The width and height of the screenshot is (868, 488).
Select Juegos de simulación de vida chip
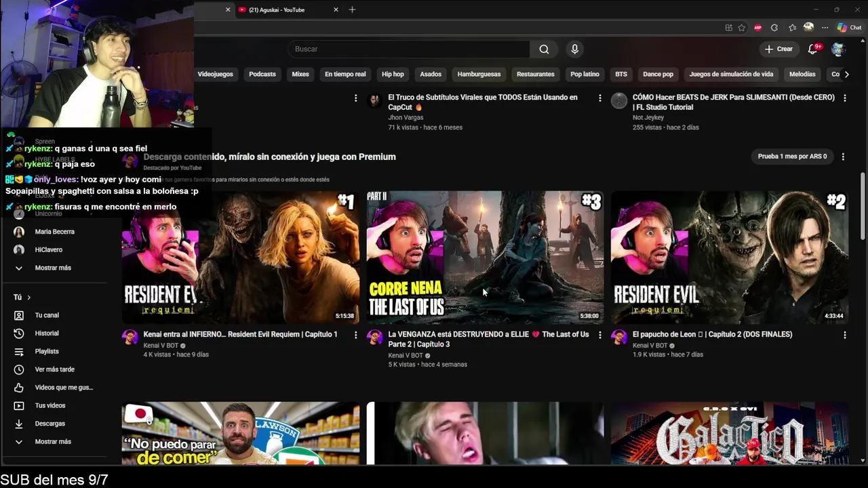(731, 75)
